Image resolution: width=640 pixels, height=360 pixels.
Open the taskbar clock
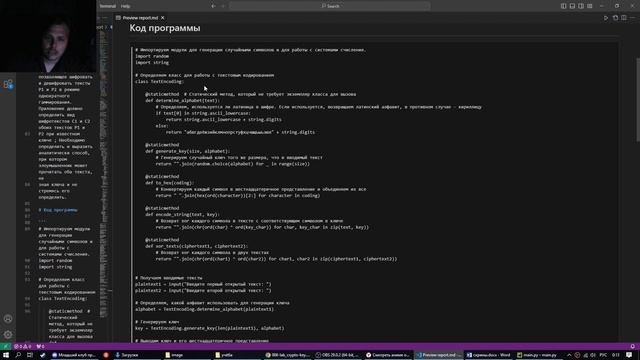tap(616, 355)
